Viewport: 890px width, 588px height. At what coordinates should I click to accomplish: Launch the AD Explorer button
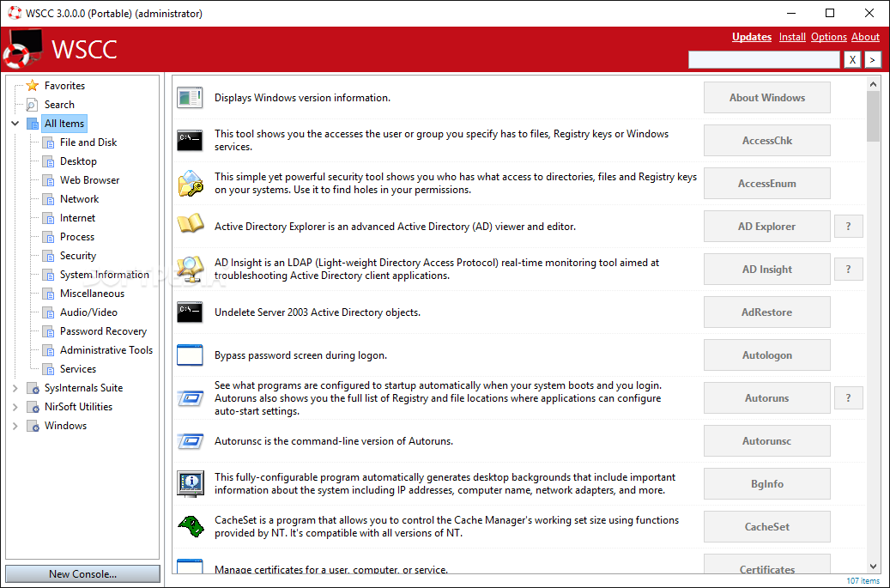[766, 227]
